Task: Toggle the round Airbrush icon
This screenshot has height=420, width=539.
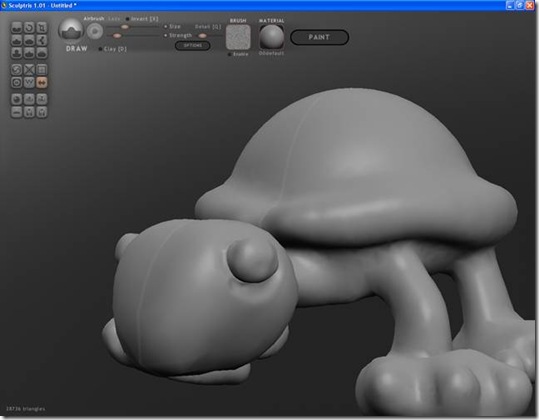Action: point(95,32)
